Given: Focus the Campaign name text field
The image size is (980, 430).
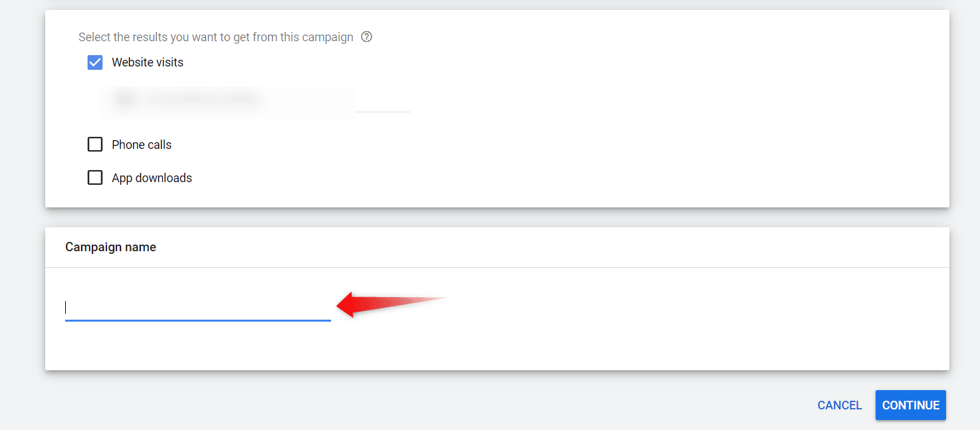Looking at the screenshot, I should (197, 308).
